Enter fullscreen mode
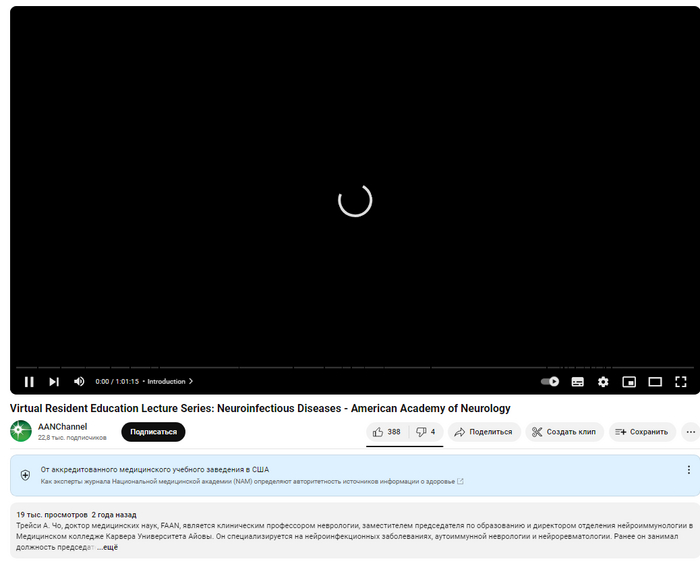This screenshot has height=578, width=700. [x=681, y=382]
